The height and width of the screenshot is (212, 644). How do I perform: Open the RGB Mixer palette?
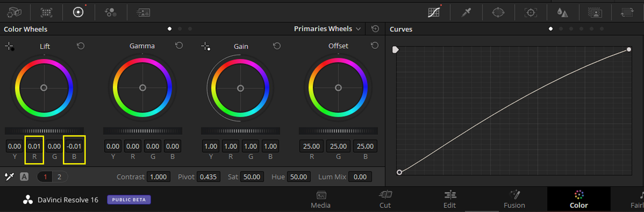pyautogui.click(x=111, y=12)
